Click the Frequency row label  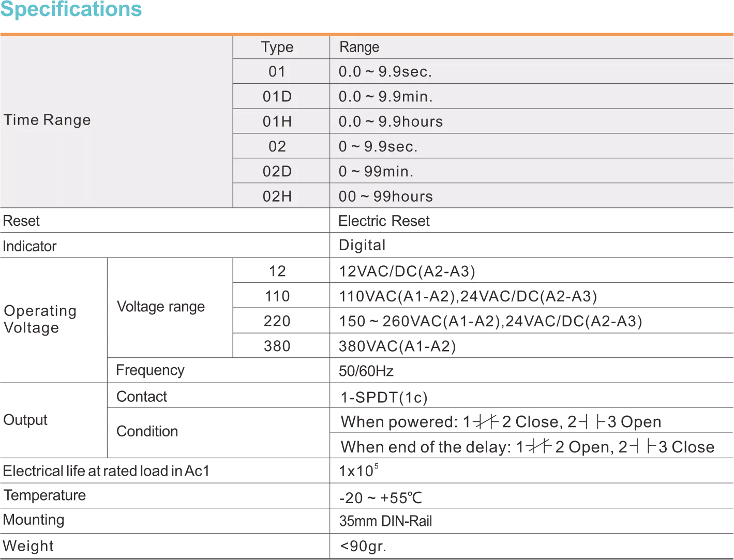pos(151,370)
